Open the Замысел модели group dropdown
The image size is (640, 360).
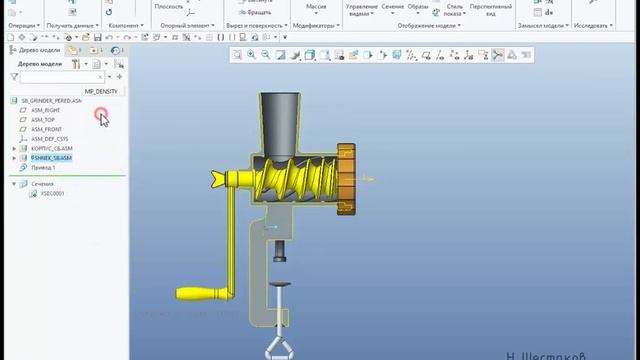click(543, 26)
